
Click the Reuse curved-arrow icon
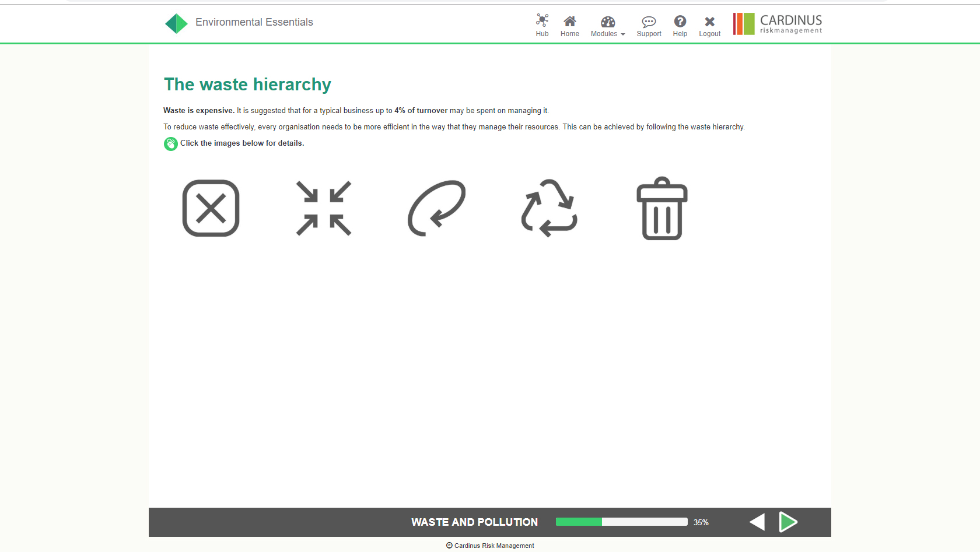pyautogui.click(x=436, y=208)
